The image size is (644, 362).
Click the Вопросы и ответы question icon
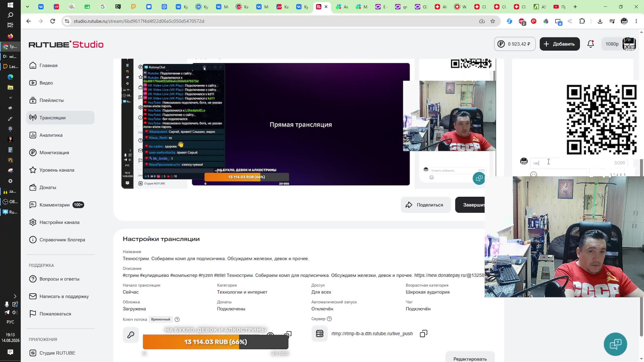33,279
